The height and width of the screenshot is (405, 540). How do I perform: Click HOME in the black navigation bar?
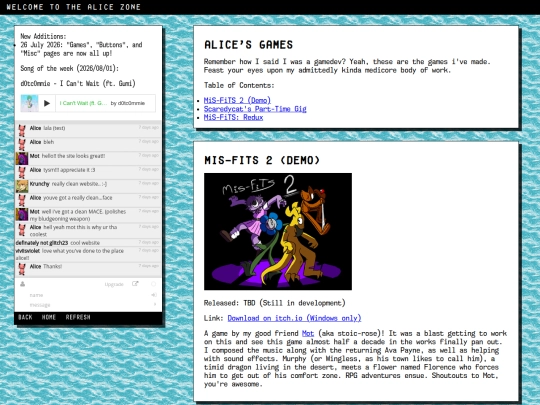(x=49, y=317)
